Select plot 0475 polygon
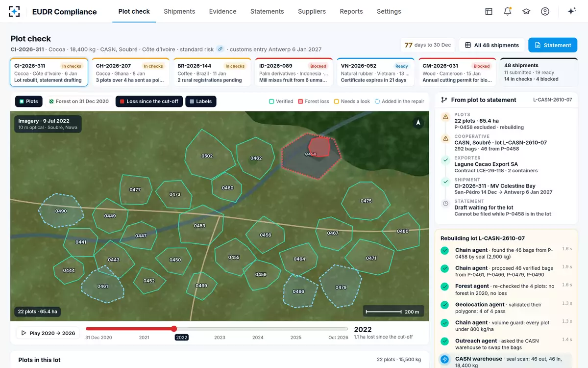 (x=366, y=201)
